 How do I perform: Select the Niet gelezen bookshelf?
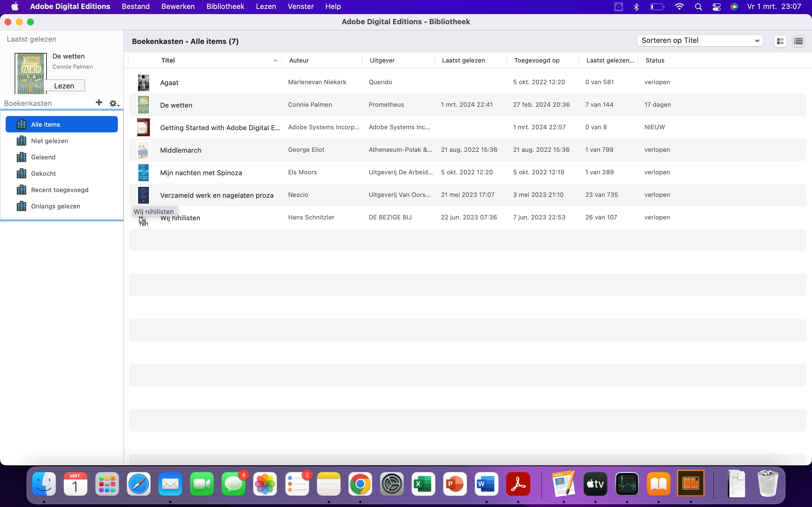point(49,141)
